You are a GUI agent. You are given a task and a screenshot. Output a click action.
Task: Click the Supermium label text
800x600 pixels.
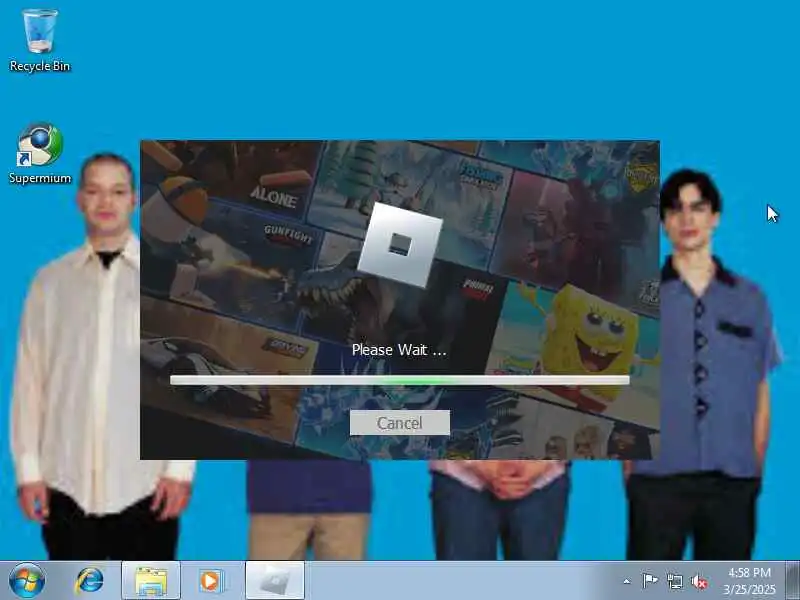40,178
